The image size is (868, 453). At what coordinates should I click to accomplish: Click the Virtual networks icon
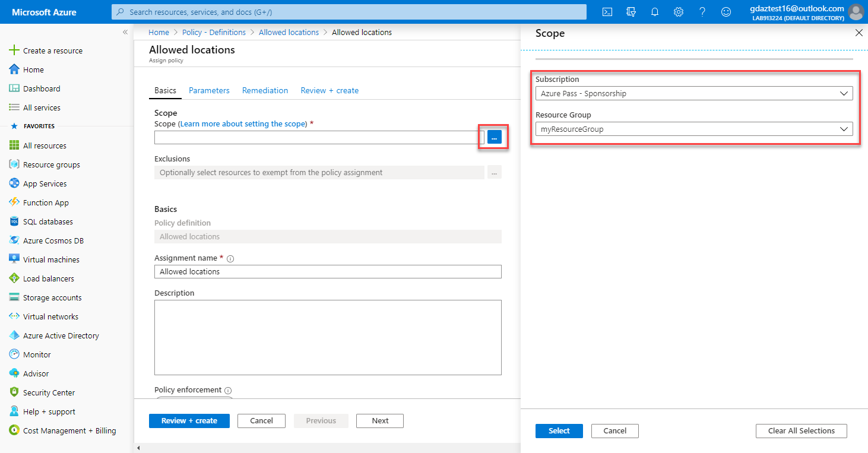14,316
